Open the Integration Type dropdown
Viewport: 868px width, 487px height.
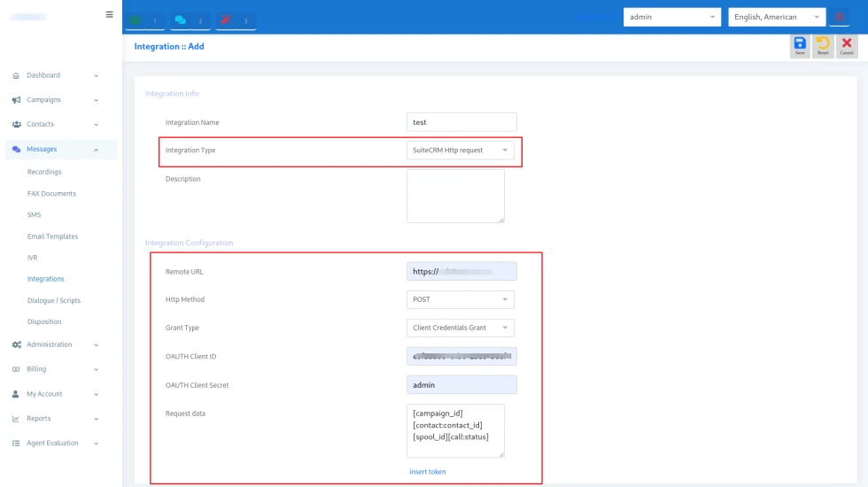tap(461, 151)
